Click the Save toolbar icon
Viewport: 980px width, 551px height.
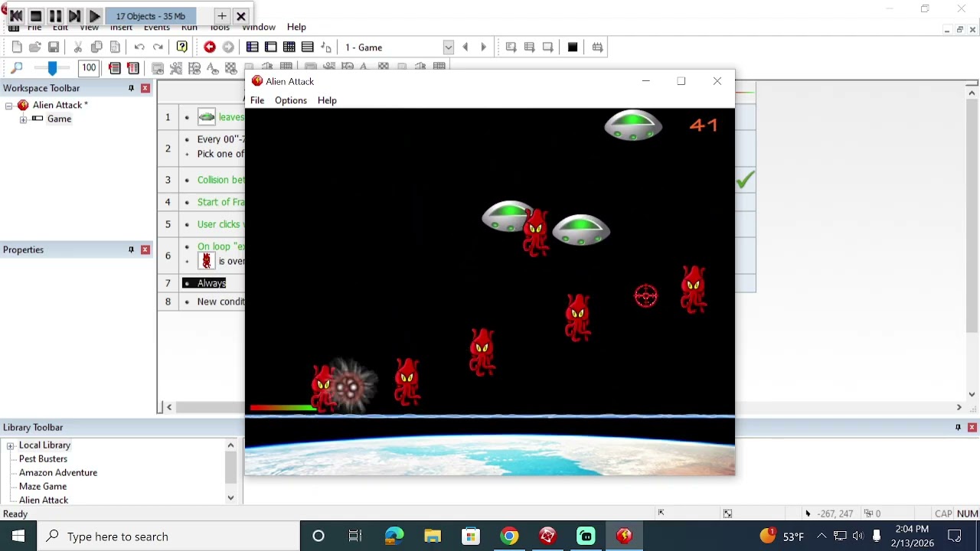54,47
